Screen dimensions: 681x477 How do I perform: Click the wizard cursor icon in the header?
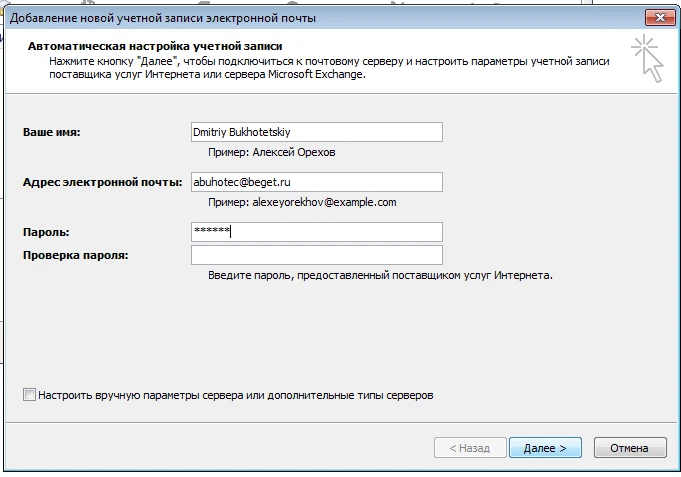(646, 57)
